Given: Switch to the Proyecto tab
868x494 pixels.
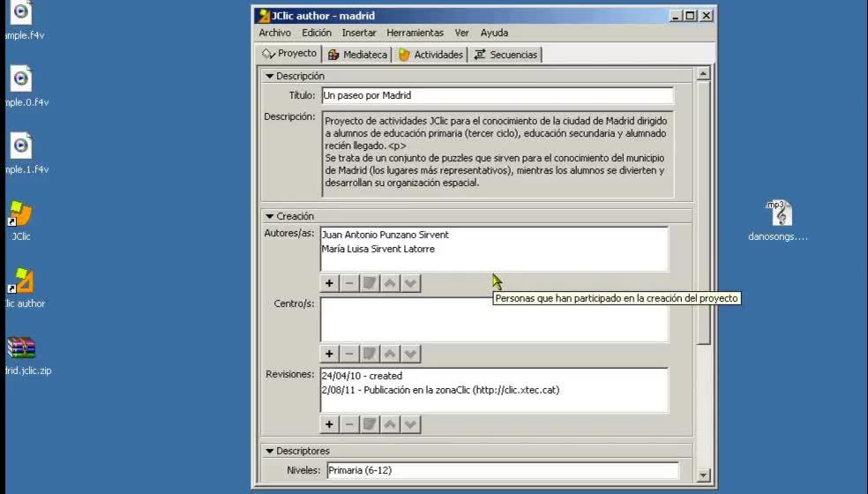Looking at the screenshot, I should tap(289, 54).
